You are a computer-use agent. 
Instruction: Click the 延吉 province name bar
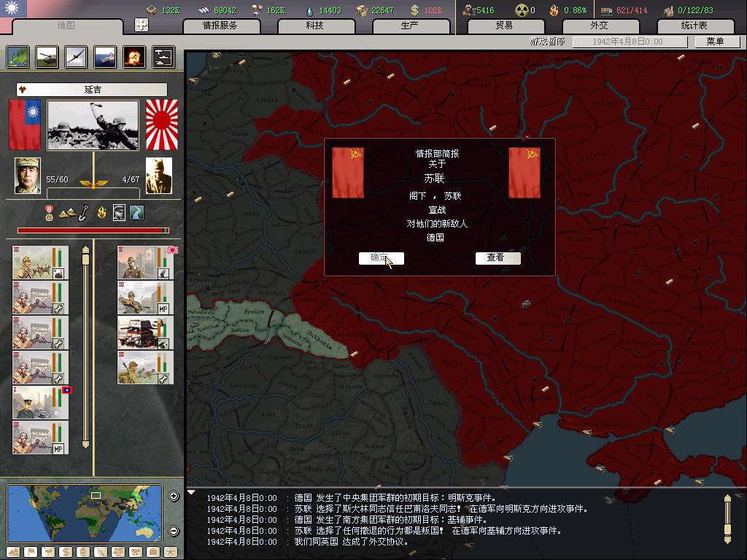[92, 90]
